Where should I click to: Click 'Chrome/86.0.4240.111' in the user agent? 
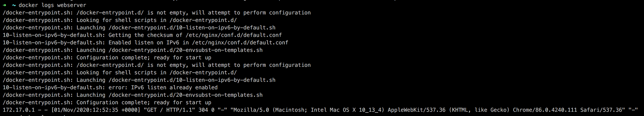click(x=545, y=110)
